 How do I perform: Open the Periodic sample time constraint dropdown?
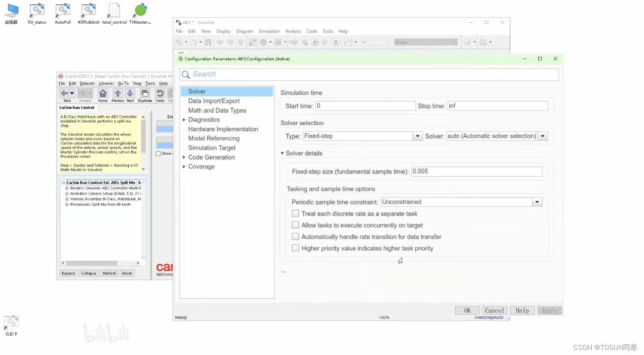[x=537, y=202]
